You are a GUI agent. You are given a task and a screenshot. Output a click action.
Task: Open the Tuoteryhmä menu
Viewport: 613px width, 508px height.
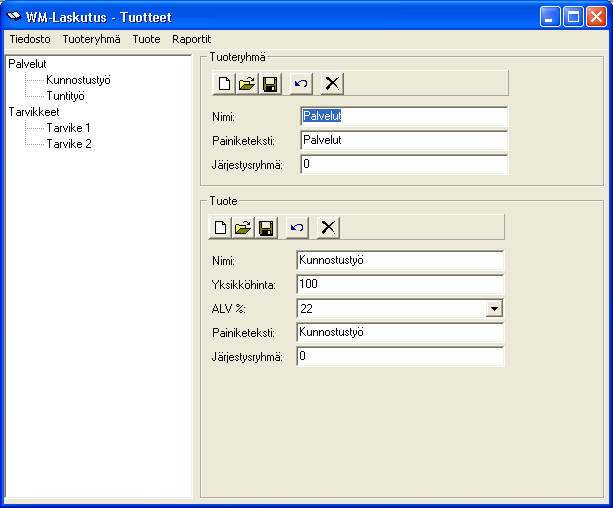pyautogui.click(x=91, y=39)
